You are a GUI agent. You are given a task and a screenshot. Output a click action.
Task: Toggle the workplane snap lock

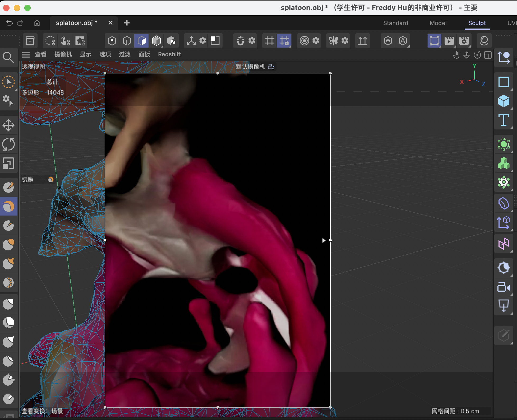tap(284, 41)
